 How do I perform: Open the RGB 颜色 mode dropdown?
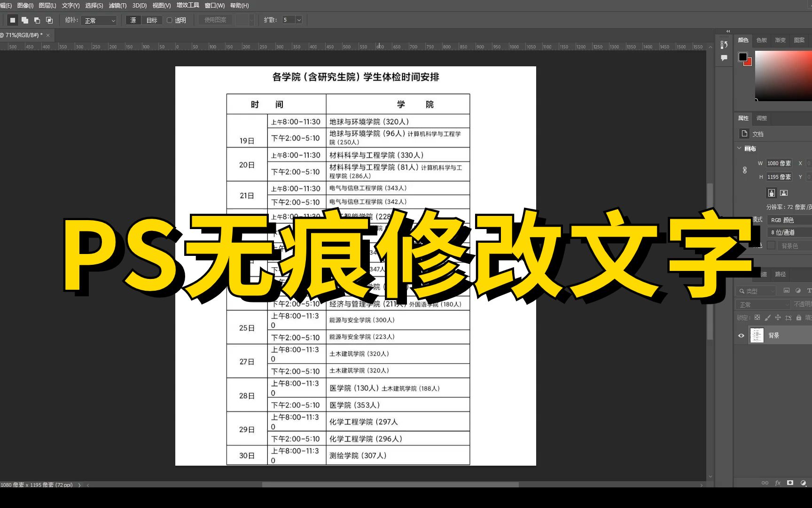pos(790,220)
